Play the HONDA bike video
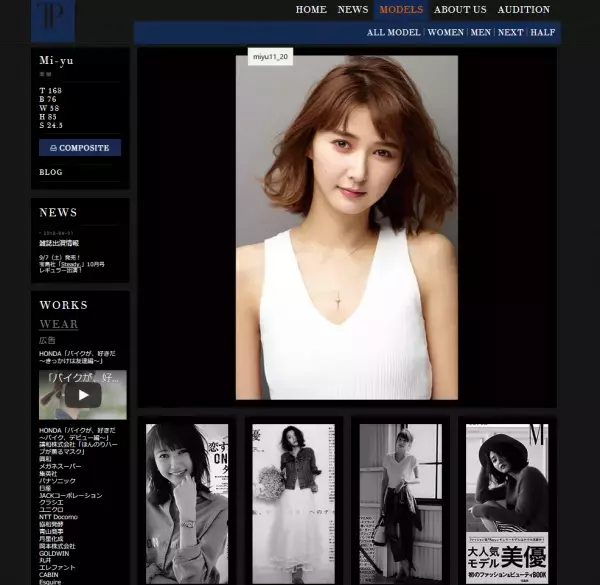This screenshot has width=600, height=585. click(x=83, y=395)
